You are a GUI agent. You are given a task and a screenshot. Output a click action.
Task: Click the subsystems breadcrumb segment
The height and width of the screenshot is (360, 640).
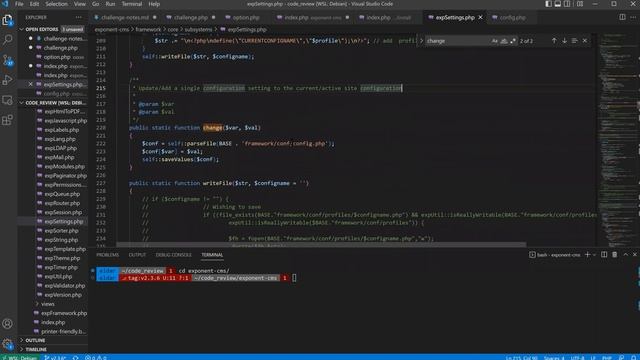pos(198,29)
